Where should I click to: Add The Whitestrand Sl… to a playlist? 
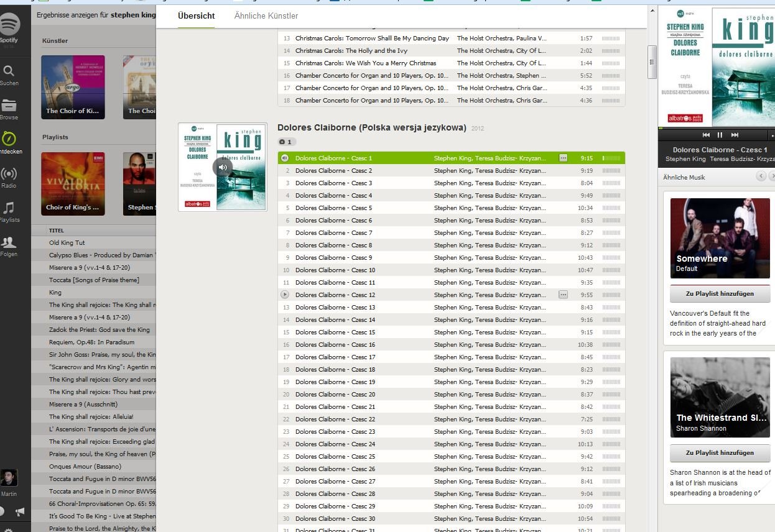pos(720,452)
